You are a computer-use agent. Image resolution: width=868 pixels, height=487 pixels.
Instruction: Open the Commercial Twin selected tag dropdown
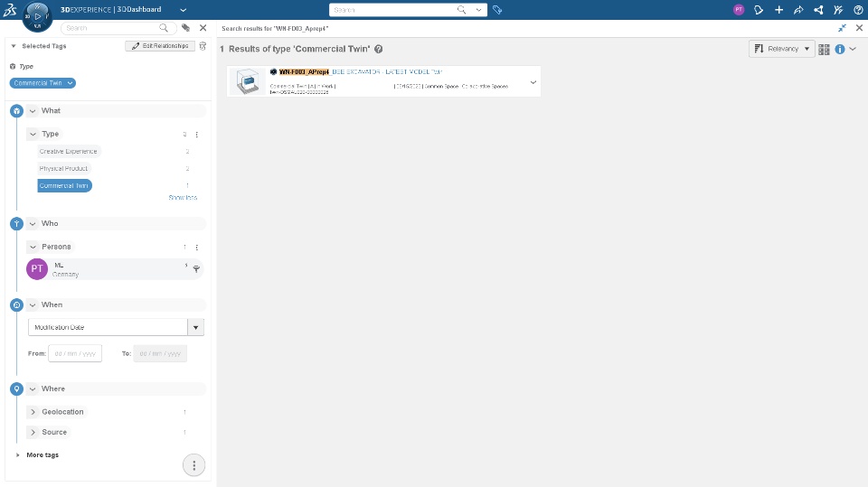pos(70,83)
